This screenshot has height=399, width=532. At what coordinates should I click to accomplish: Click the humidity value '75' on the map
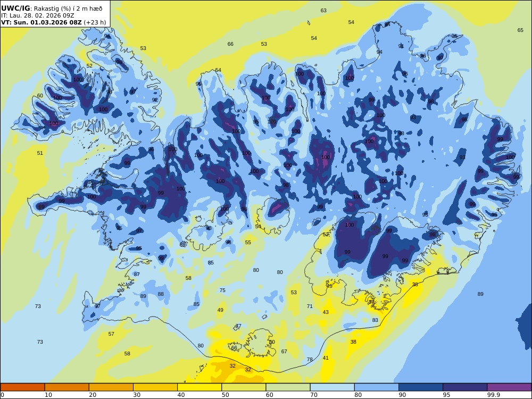tap(222, 290)
